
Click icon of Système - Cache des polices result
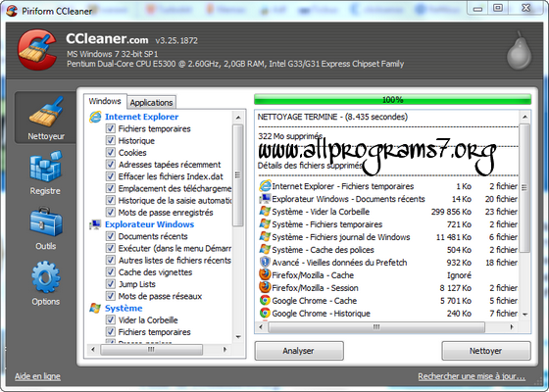click(x=265, y=250)
